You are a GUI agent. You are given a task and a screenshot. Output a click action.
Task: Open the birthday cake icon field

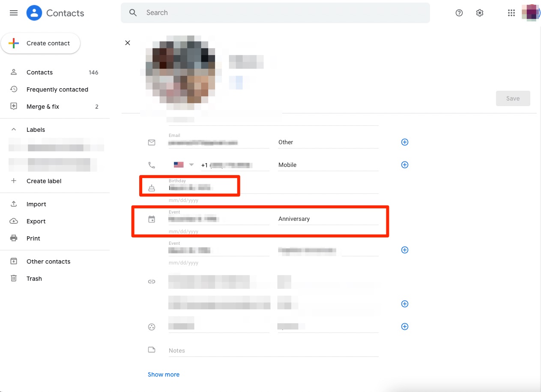[x=152, y=187]
